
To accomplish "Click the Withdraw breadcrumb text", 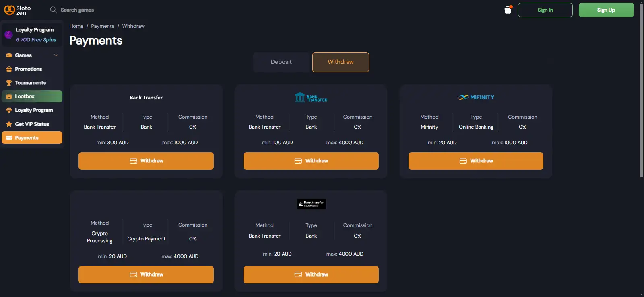I will point(134,26).
